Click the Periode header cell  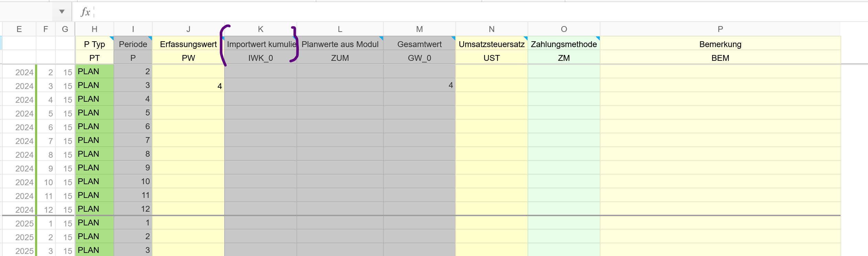133,44
